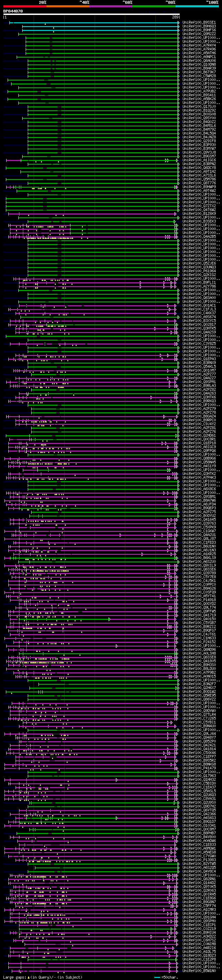
Task: Click hit UniRef100_B9FLI1
Action: point(199,282)
